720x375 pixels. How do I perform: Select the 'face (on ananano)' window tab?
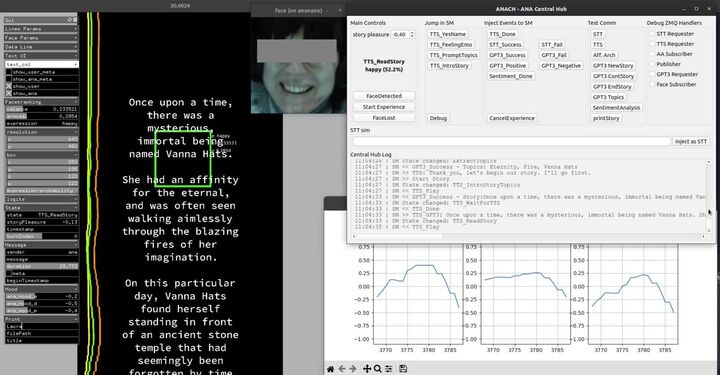click(298, 10)
